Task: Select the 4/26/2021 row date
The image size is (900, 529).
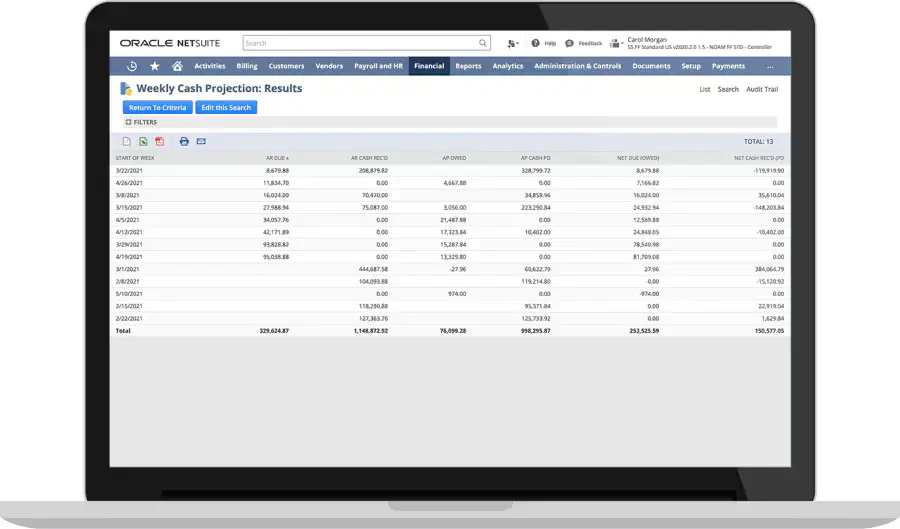Action: point(129,183)
